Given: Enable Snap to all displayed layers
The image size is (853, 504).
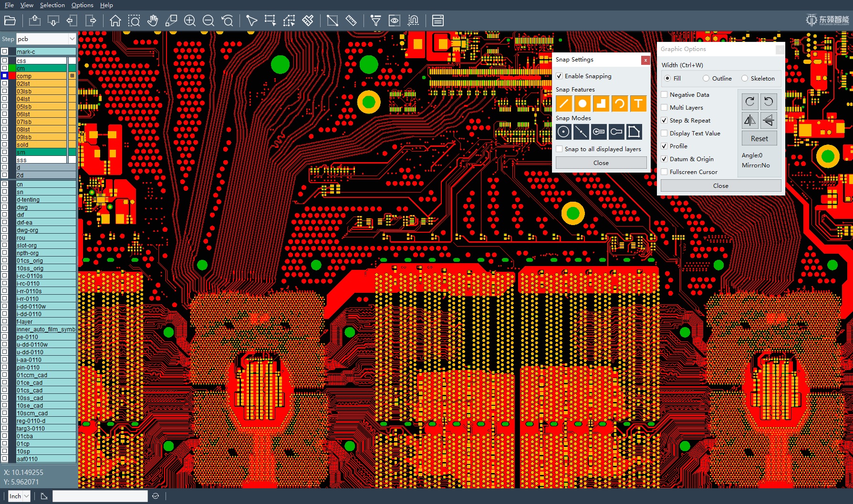Looking at the screenshot, I should [x=560, y=149].
